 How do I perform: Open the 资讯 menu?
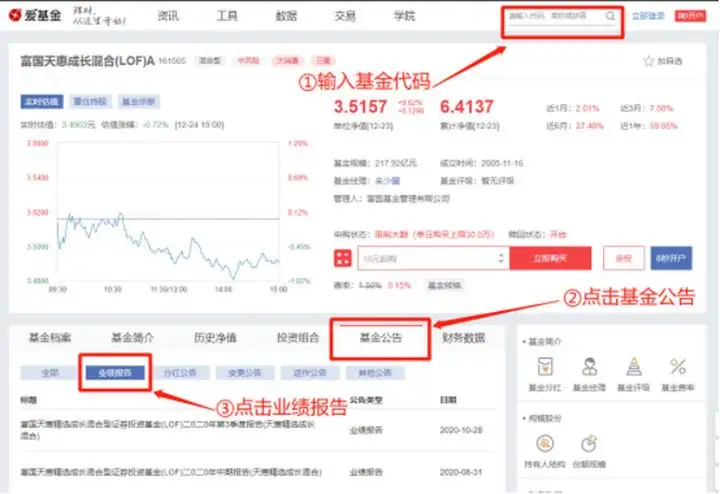click(168, 16)
